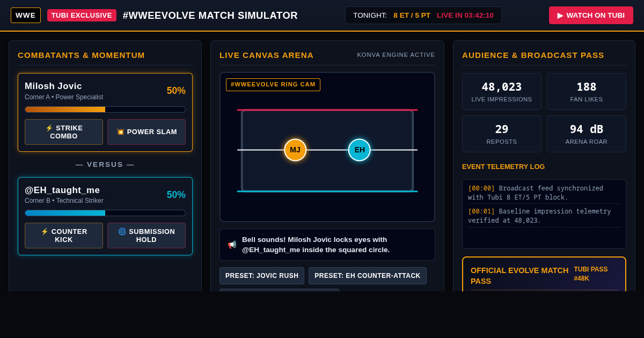This screenshot has width=644, height=338.
Task: Click the KONVA ENGINE ACTIVE status
Action: tap(396, 55)
